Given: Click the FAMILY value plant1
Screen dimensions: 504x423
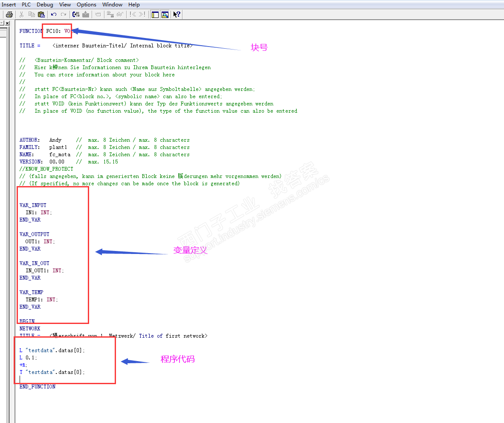Looking at the screenshot, I should coord(58,147).
